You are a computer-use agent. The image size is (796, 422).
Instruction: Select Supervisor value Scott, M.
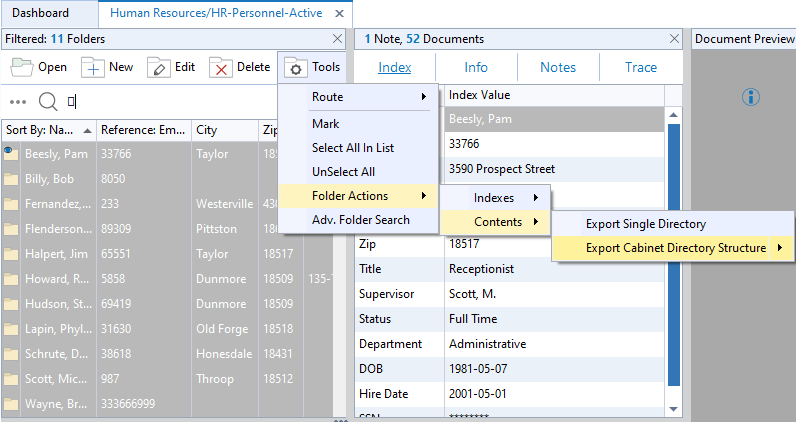click(472, 294)
